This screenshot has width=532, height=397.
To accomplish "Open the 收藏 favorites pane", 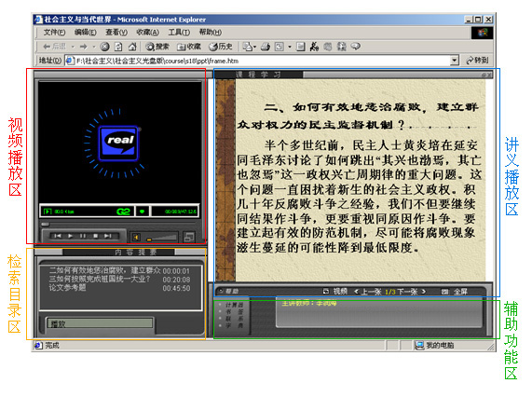I will [x=188, y=47].
